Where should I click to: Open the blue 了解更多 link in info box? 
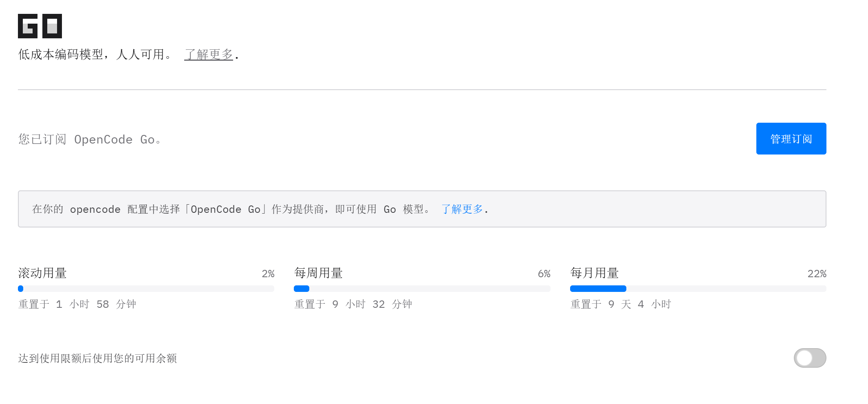[462, 209]
